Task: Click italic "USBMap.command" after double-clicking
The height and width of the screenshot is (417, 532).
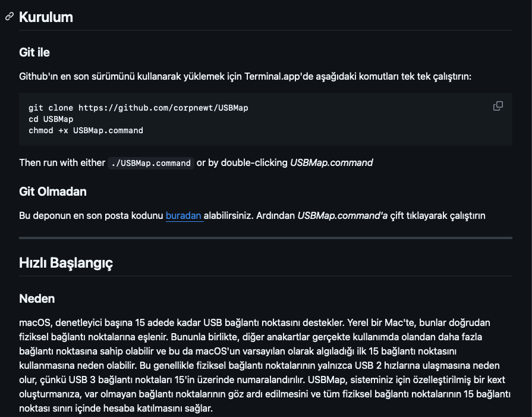Action: point(331,162)
